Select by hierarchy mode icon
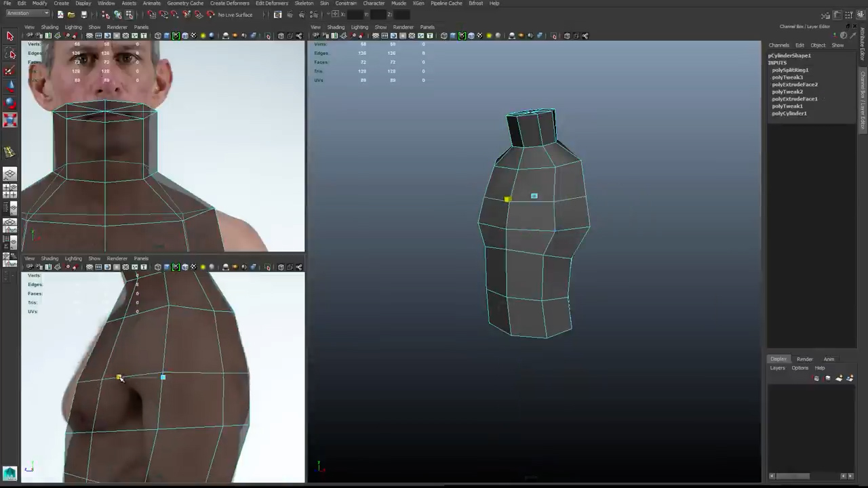The height and width of the screenshot is (488, 868). click(x=106, y=14)
